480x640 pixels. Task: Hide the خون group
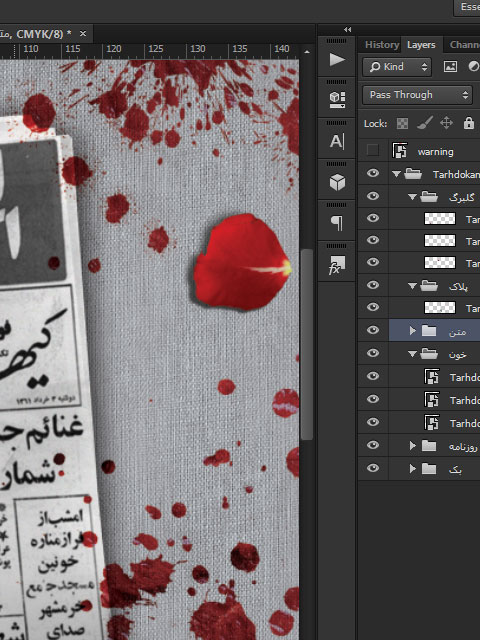coord(373,353)
